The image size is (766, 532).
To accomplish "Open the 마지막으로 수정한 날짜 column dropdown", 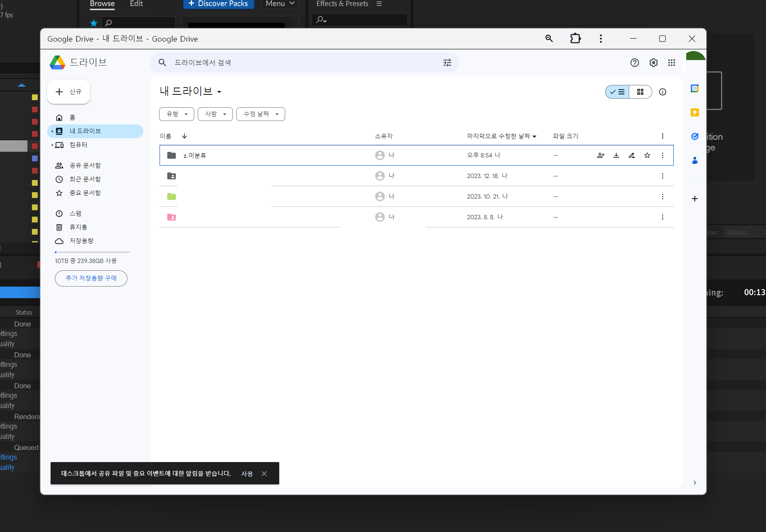I will [534, 136].
